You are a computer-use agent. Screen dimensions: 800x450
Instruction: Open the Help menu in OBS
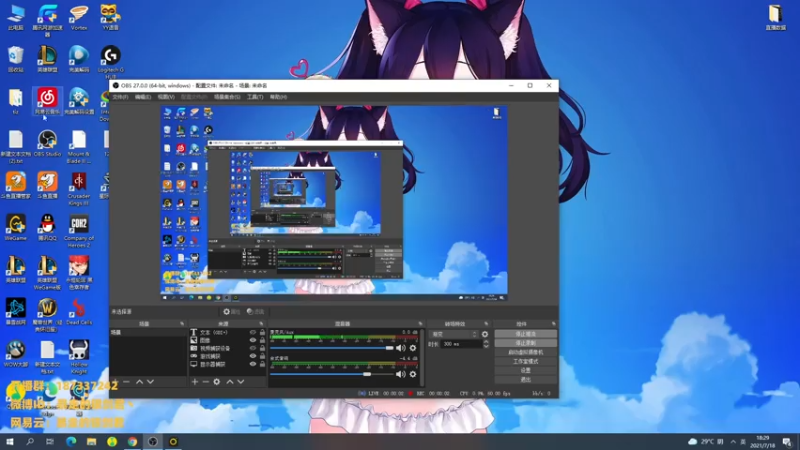[x=278, y=97]
